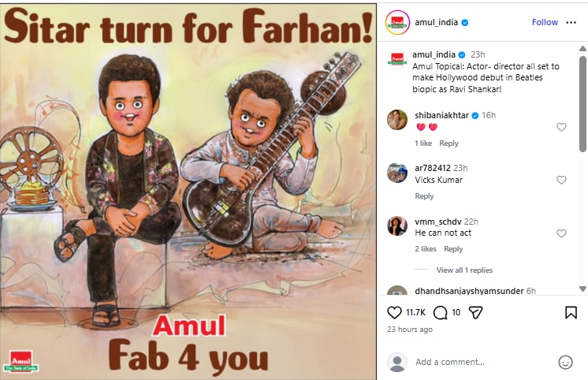
Task: Like shibaniakhtar's comment
Action: (561, 127)
